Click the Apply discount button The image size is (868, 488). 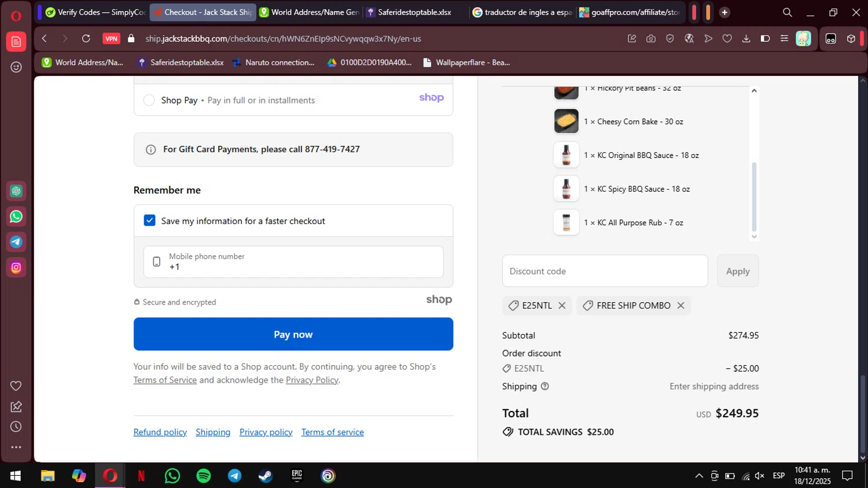pos(738,271)
